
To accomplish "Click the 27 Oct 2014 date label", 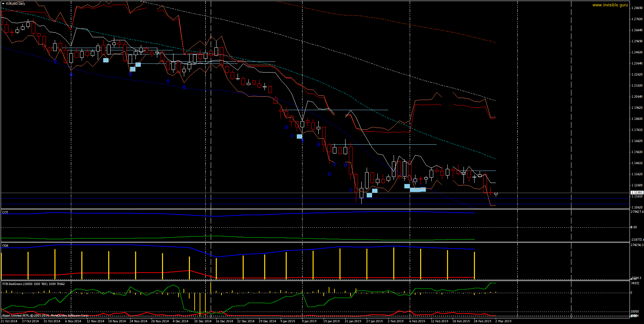I will click(x=31, y=321).
